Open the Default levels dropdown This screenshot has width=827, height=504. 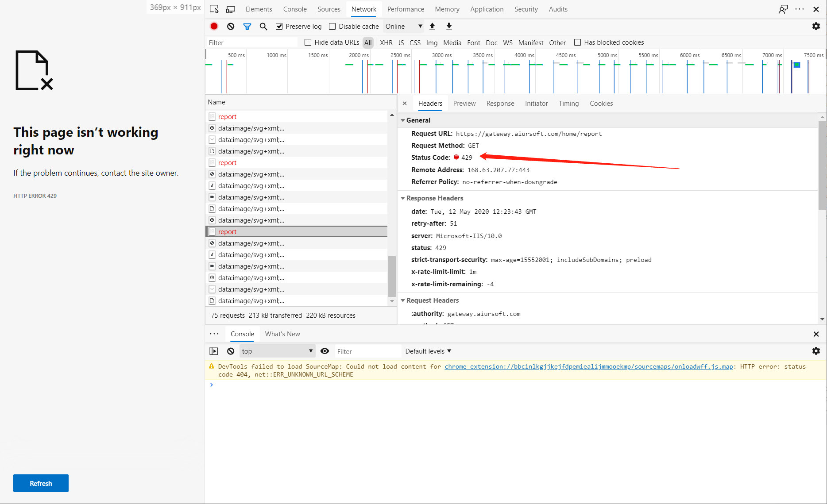428,351
